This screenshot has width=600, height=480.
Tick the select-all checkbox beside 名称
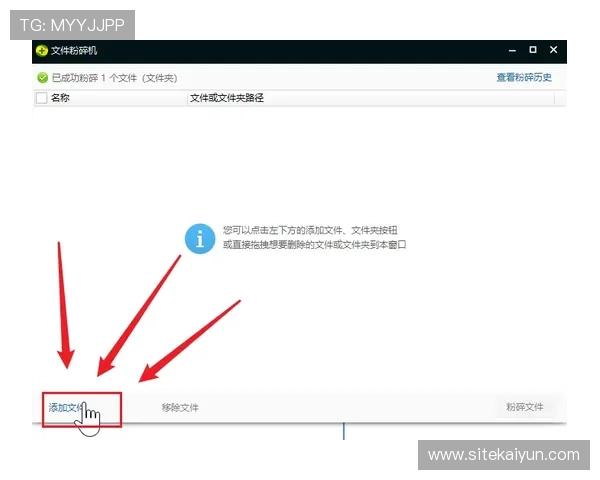click(41, 98)
